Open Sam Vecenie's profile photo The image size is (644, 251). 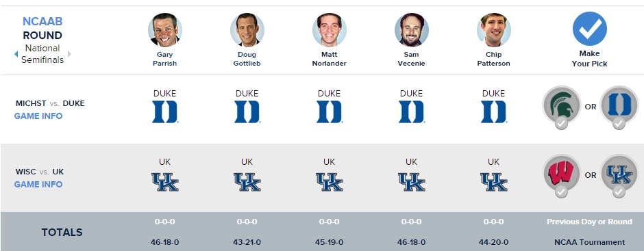click(x=412, y=30)
